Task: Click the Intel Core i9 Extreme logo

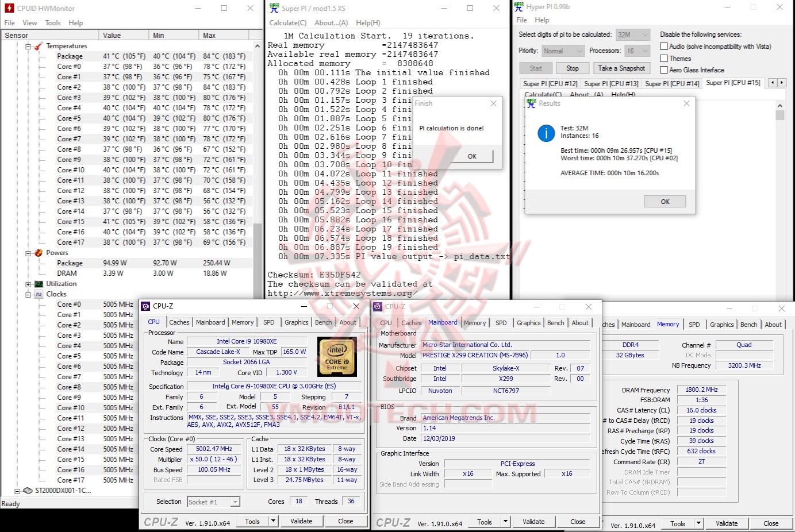Action: [x=337, y=356]
